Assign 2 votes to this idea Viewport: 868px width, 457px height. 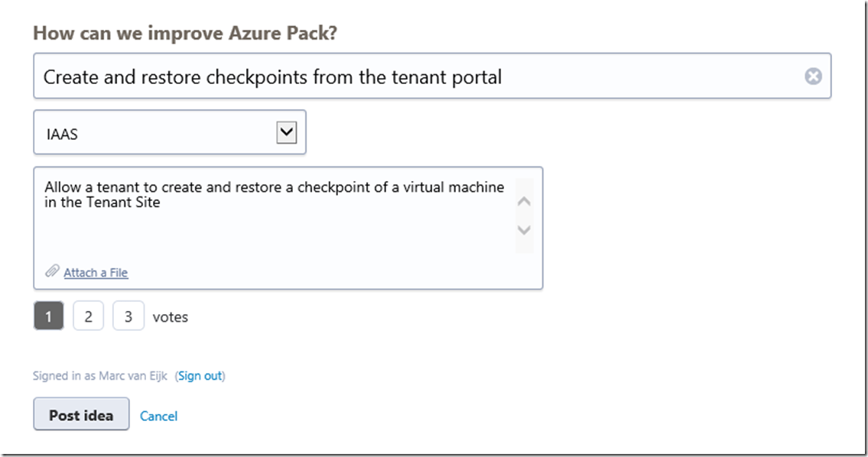coord(88,316)
